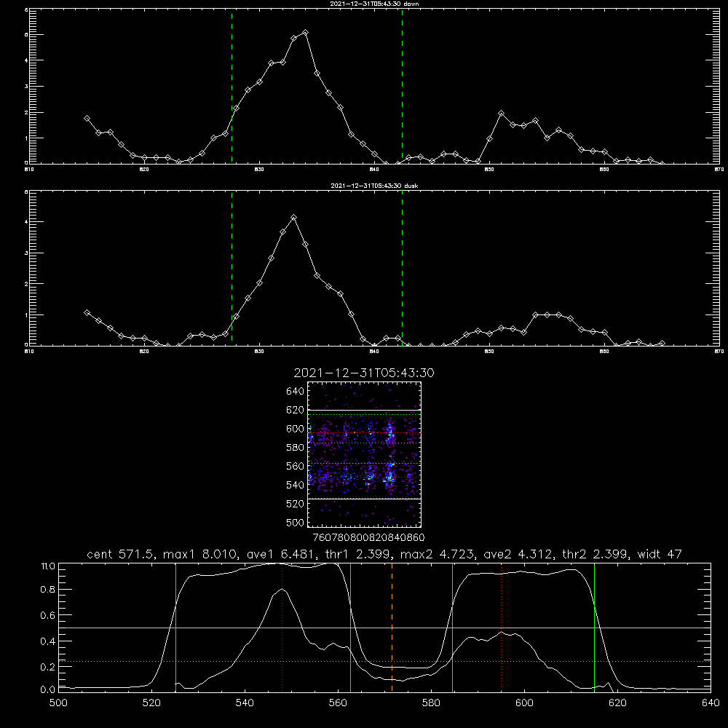Click "0.4" on the bottom plot y-axis

point(48,641)
